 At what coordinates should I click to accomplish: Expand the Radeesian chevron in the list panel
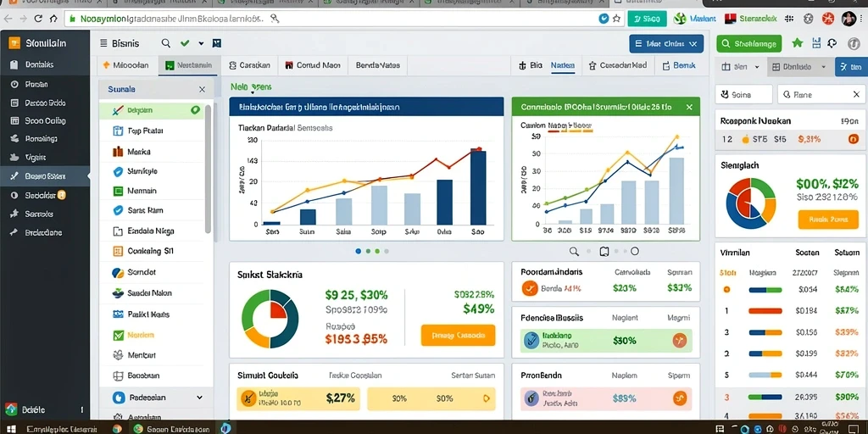tap(199, 398)
